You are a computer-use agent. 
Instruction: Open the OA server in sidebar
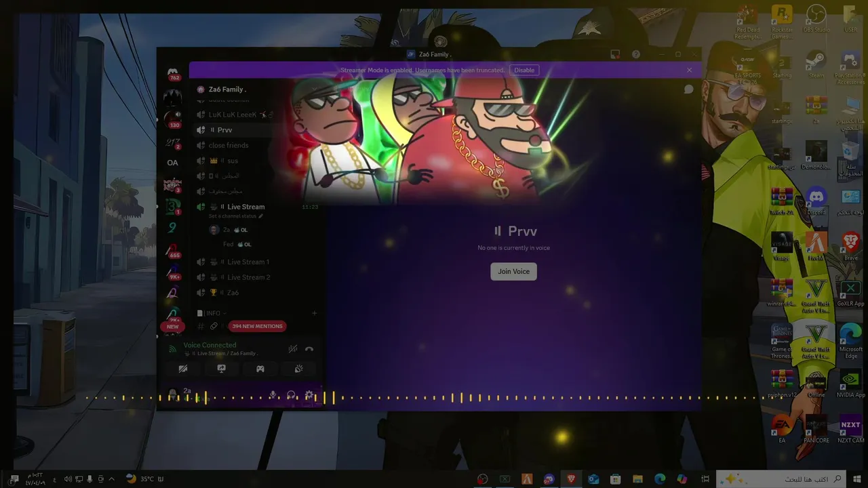click(173, 163)
